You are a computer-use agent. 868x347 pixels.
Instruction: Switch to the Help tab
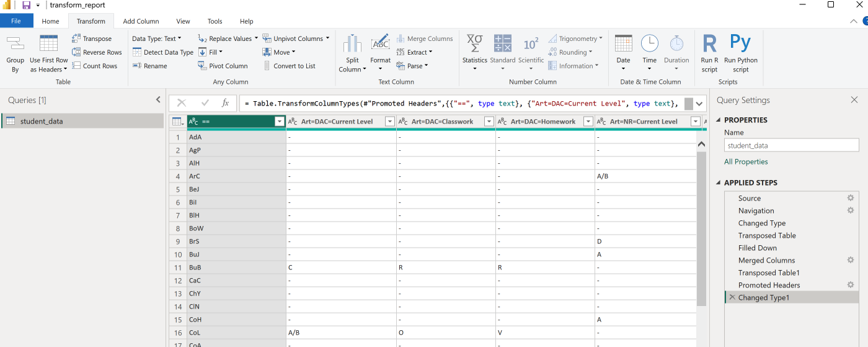(x=246, y=21)
